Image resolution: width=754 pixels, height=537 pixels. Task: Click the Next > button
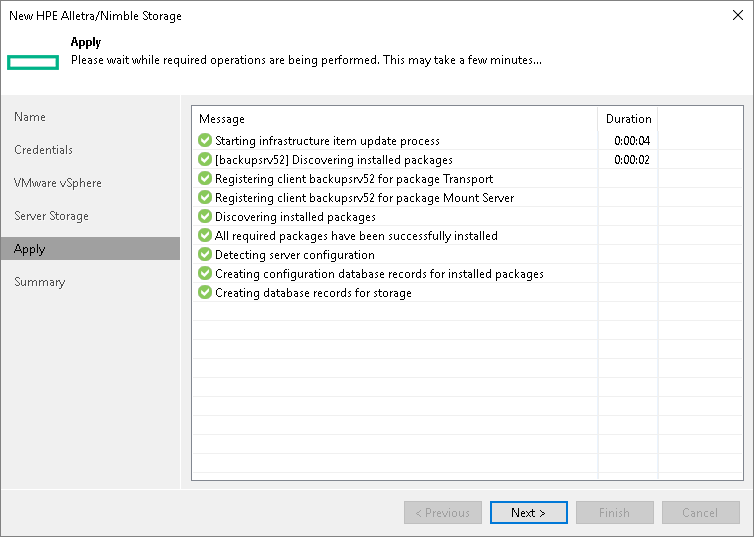[x=528, y=512]
